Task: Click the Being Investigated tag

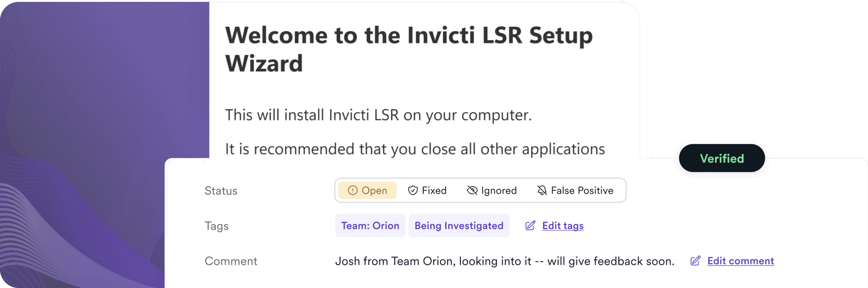Action: 459,226
